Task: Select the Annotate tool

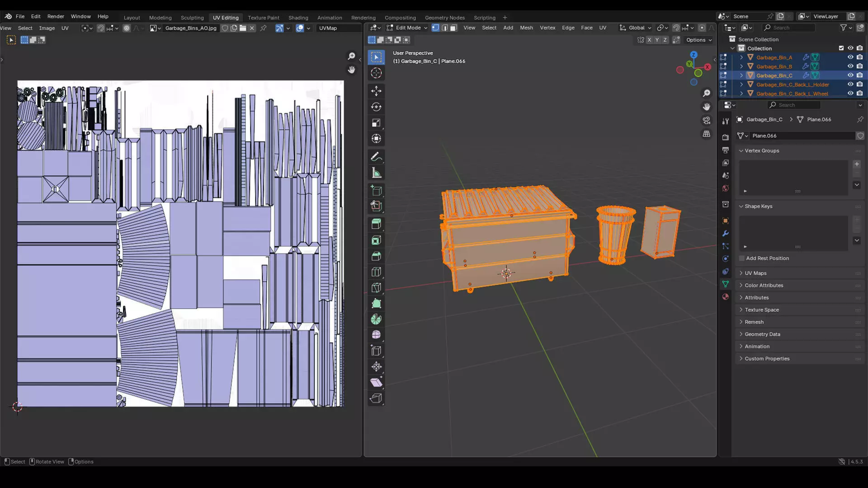Action: [x=376, y=157]
